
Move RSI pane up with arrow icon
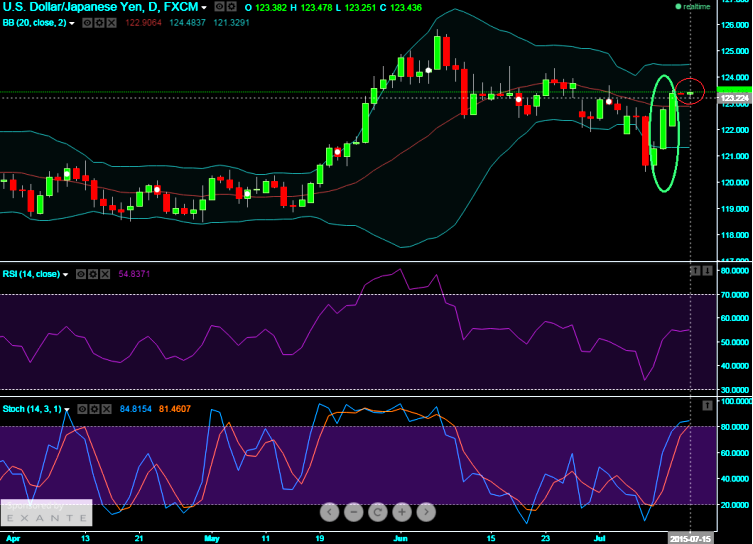pos(695,271)
